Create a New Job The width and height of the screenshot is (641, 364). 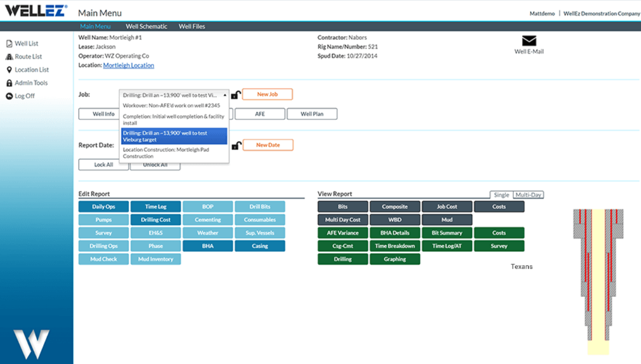pyautogui.click(x=268, y=94)
